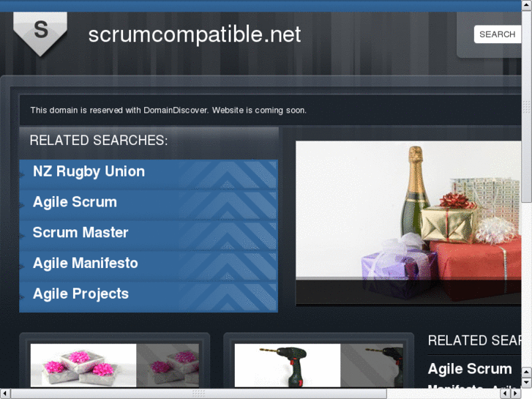Click the horizontal scrollbar left arrow
This screenshot has height=399, width=532.
coord(4,394)
